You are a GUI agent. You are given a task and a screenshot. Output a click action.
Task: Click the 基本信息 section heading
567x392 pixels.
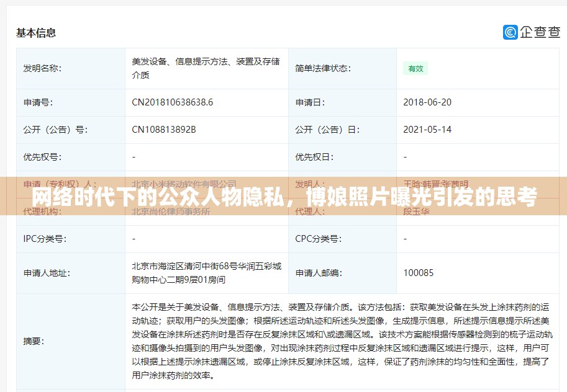36,33
